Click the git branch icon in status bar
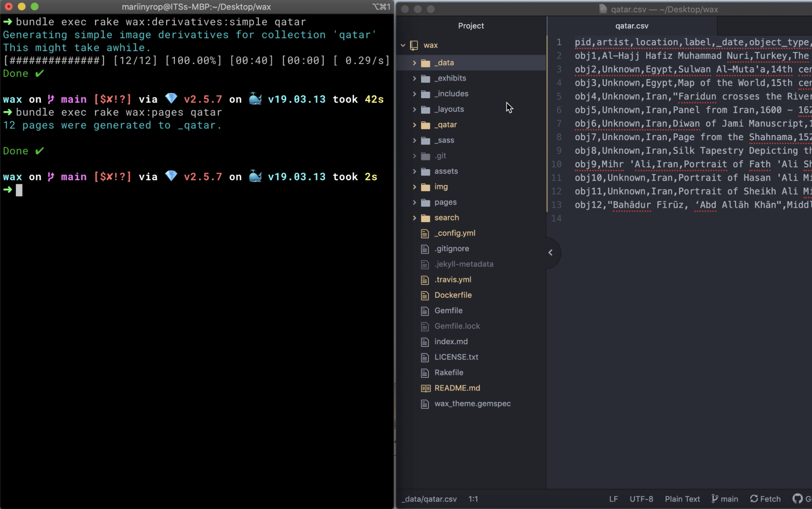812x509 pixels. coord(715,499)
